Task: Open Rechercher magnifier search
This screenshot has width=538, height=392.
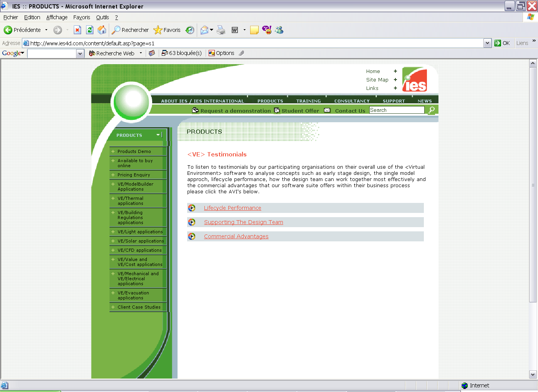Action: [130, 30]
